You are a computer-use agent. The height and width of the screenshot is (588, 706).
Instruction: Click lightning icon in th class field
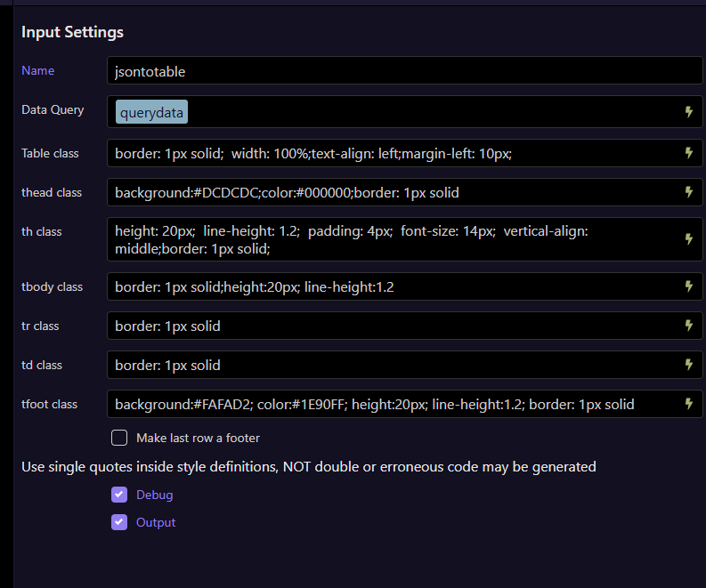pyautogui.click(x=688, y=239)
